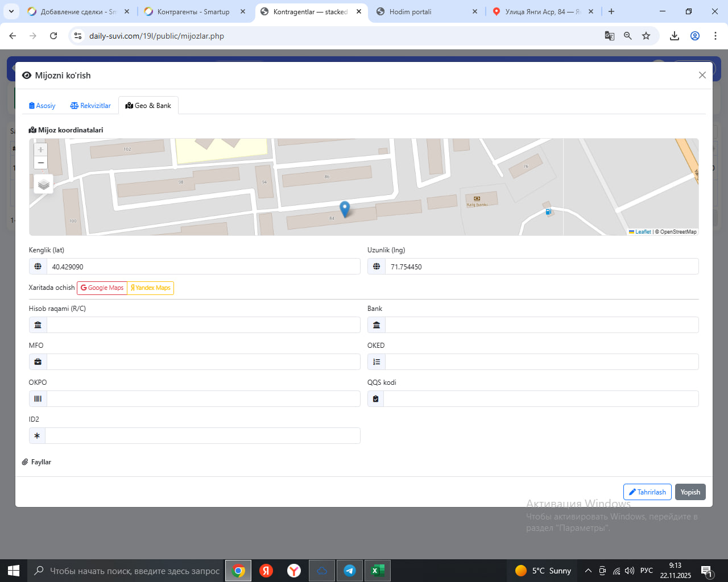Viewport: 728px width, 582px height.
Task: Close the dialog with Yopish button
Action: tap(690, 492)
